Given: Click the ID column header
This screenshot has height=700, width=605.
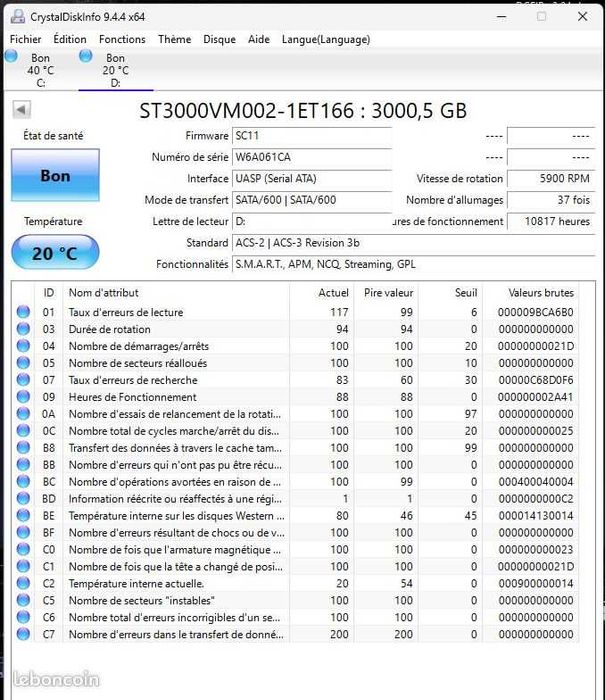Looking at the screenshot, I should [49, 293].
